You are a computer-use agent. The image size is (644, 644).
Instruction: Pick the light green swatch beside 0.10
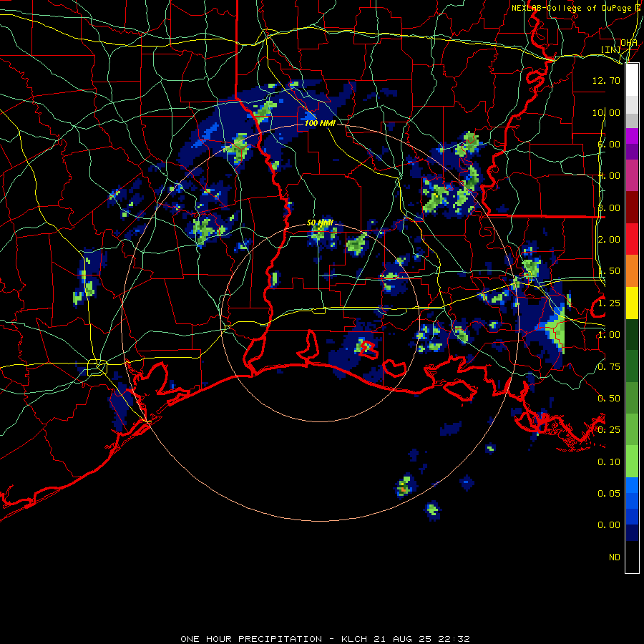[x=632, y=462]
